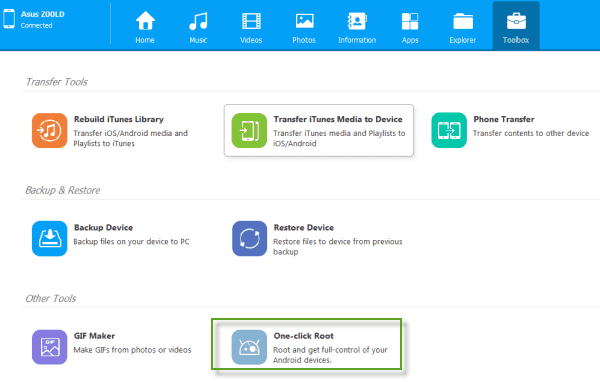Screen dimensions: 600x382
Task: Click 'Make GIFs from photos or videos' text
Action: (132, 350)
